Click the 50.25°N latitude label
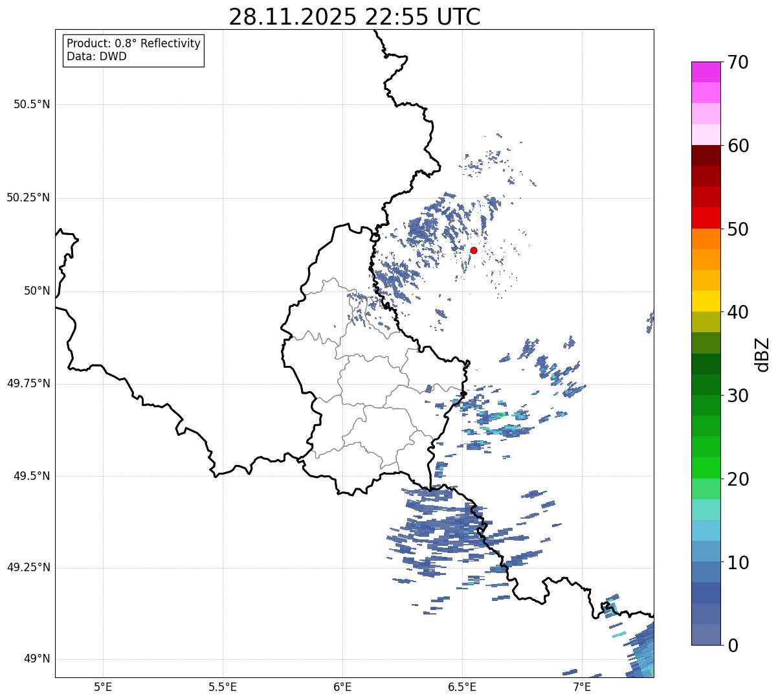The height and width of the screenshot is (700, 778). tap(28, 198)
